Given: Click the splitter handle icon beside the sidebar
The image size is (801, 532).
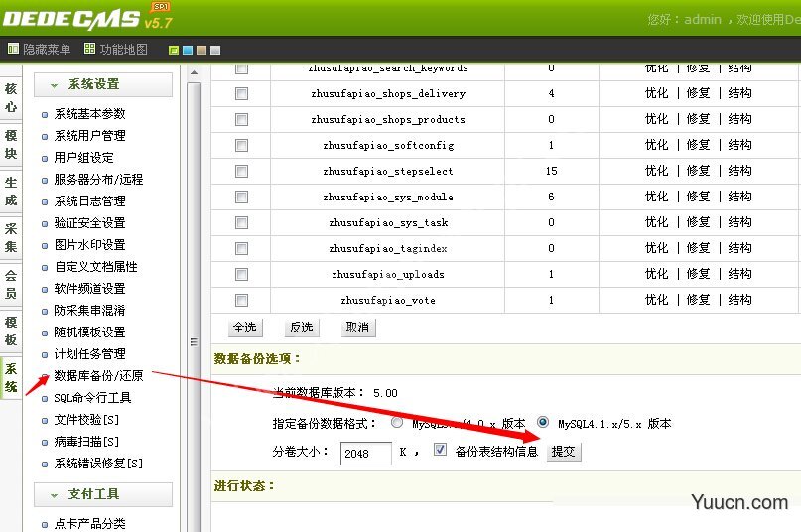Looking at the screenshot, I should (194, 341).
